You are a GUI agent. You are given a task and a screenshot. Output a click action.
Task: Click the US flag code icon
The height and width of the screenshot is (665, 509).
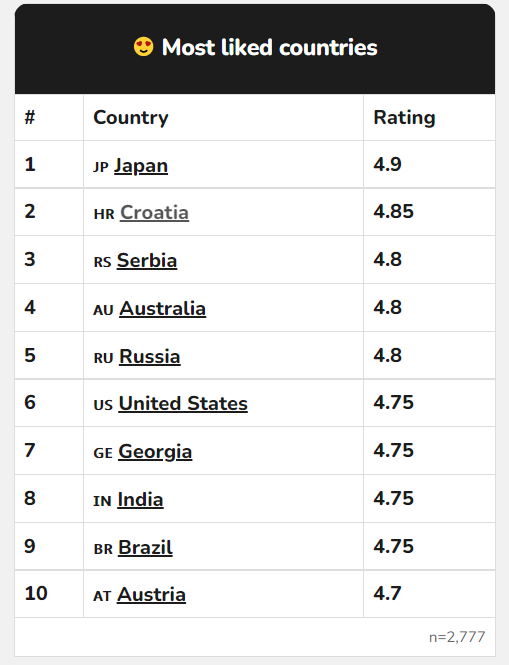point(103,405)
